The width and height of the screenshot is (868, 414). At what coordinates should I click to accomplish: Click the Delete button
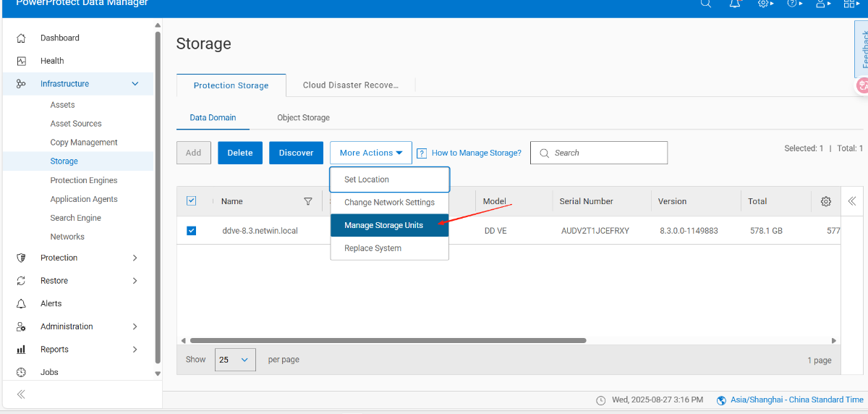pyautogui.click(x=240, y=153)
